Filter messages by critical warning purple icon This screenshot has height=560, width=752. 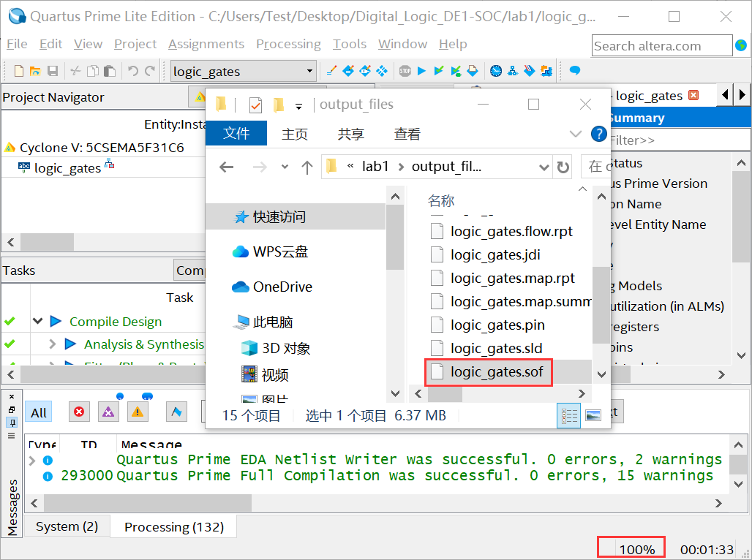tap(108, 412)
